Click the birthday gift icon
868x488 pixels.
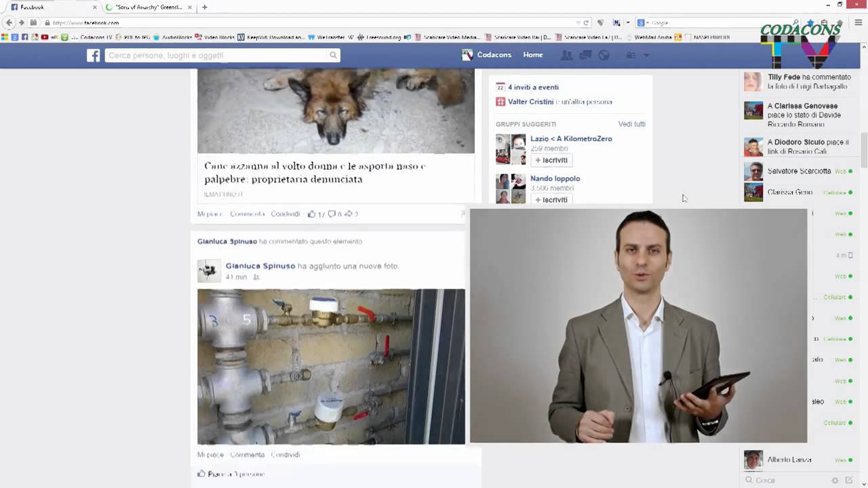click(500, 102)
